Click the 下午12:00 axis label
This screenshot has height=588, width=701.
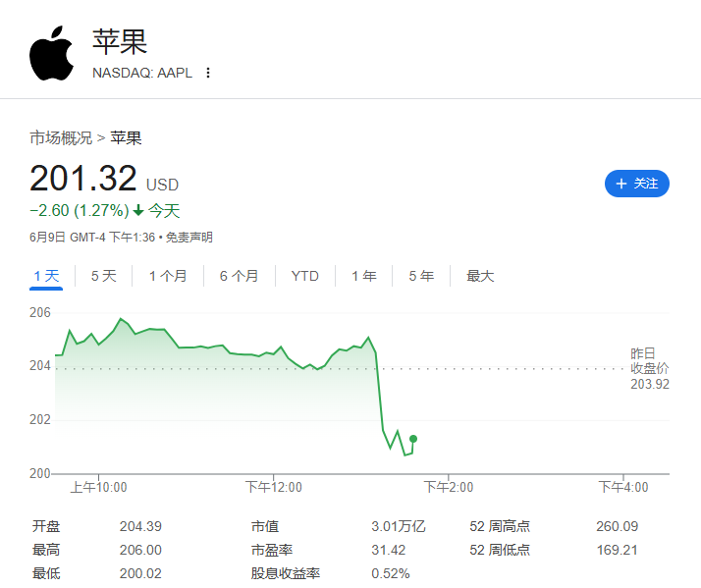point(274,487)
